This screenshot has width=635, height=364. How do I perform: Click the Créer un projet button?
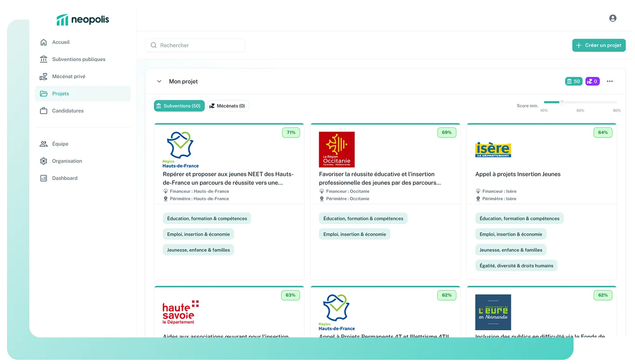tap(599, 46)
